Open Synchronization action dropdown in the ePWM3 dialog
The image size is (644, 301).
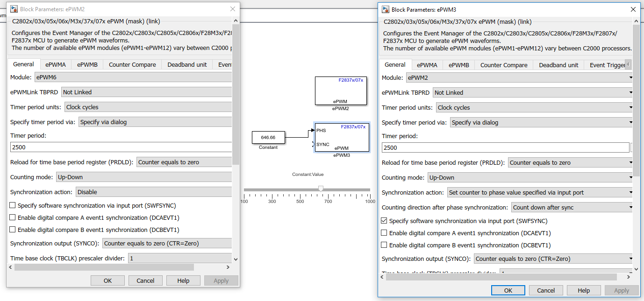(540, 192)
